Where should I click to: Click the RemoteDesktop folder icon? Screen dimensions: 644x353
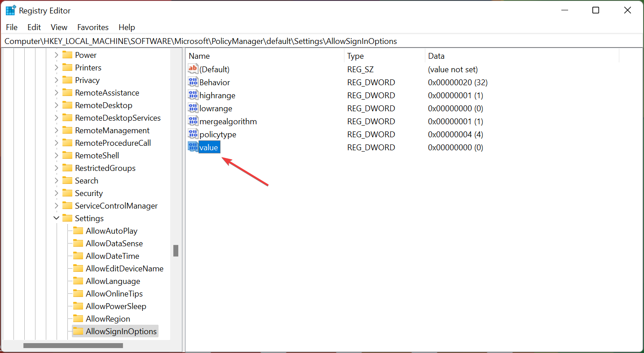67,105
